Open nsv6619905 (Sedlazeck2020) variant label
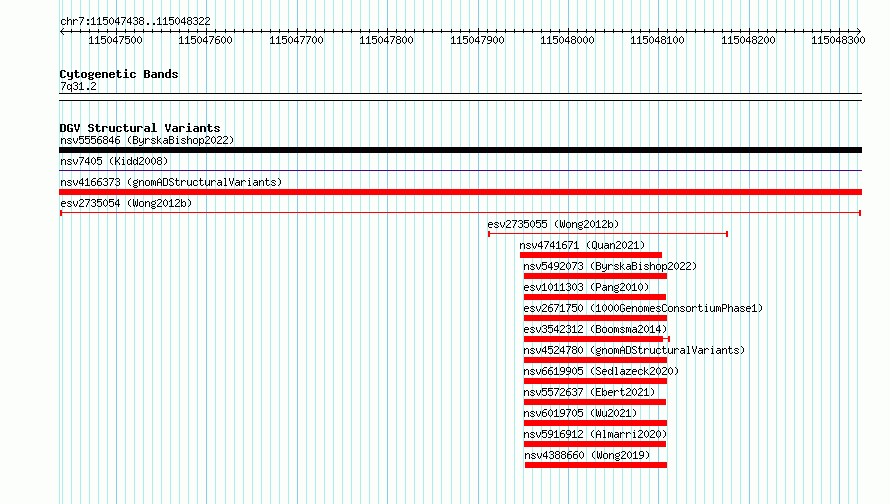Viewport: 890px width, 504px height. pyautogui.click(x=601, y=371)
